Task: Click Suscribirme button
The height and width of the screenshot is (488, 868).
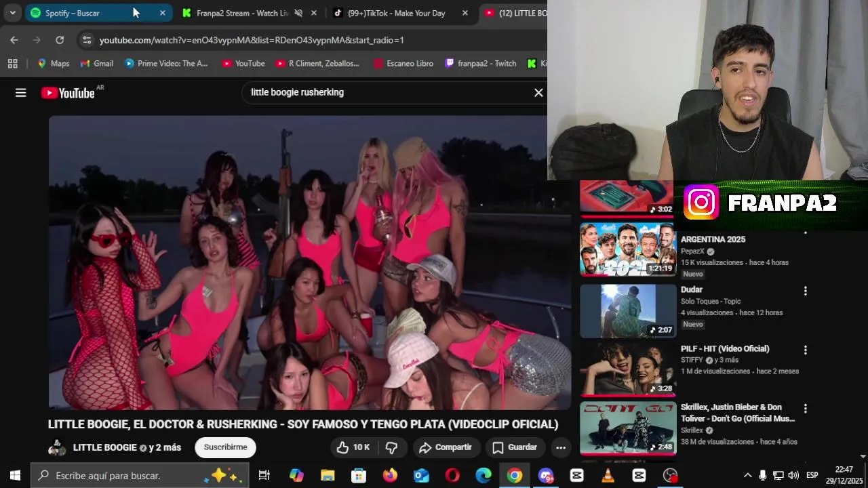Action: tap(225, 447)
